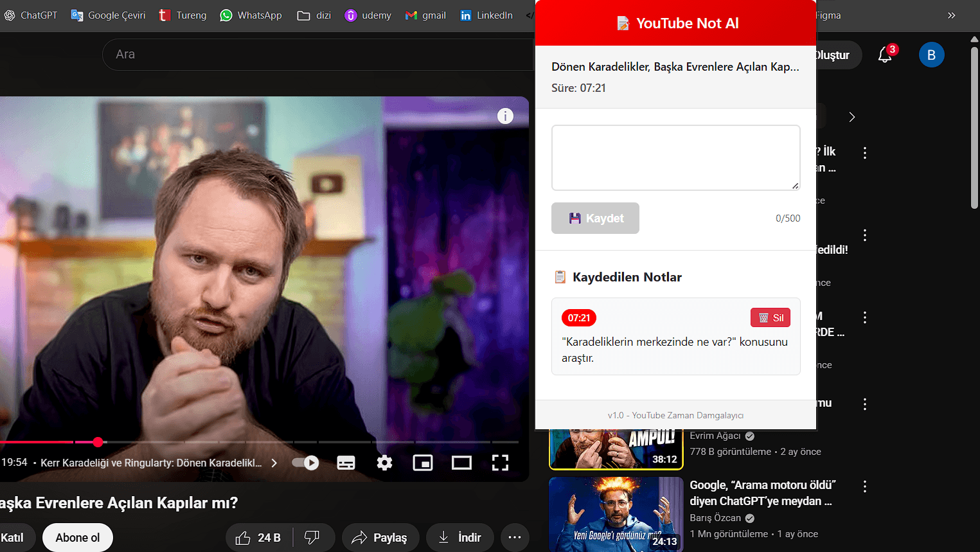Enter fullscreen mode
The height and width of the screenshot is (552, 980).
coord(500,463)
